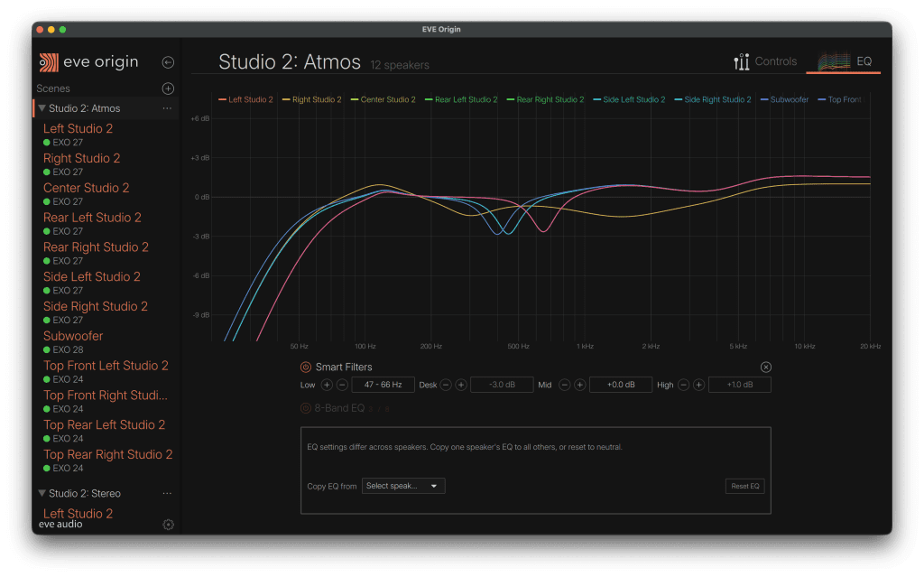Select Rear Right Studio 2 speaker

96,247
